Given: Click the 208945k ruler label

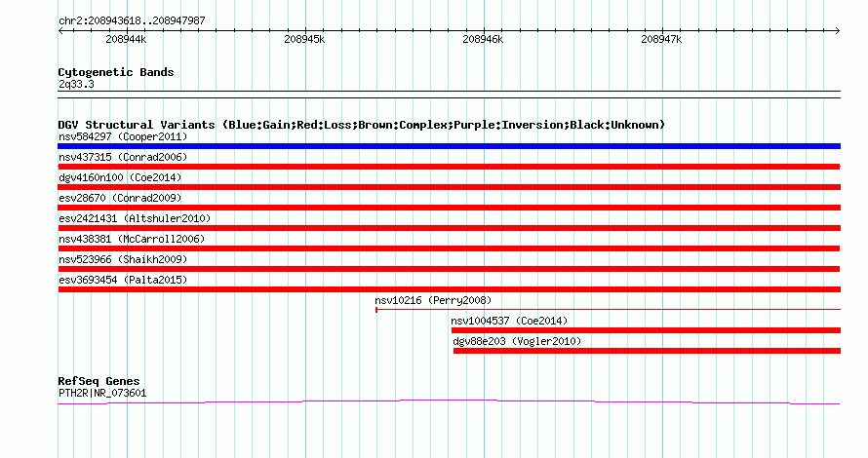Looking at the screenshot, I should coord(304,39).
